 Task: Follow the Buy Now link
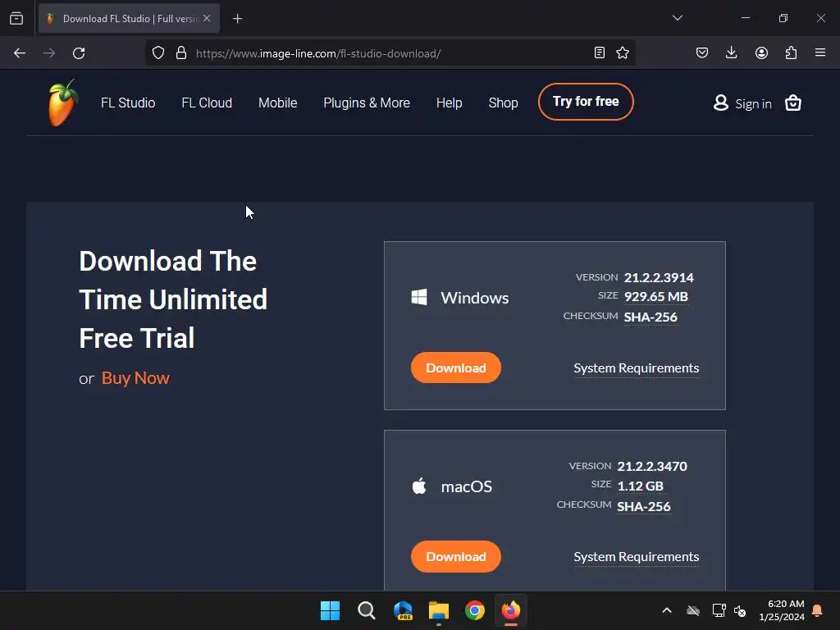135,378
